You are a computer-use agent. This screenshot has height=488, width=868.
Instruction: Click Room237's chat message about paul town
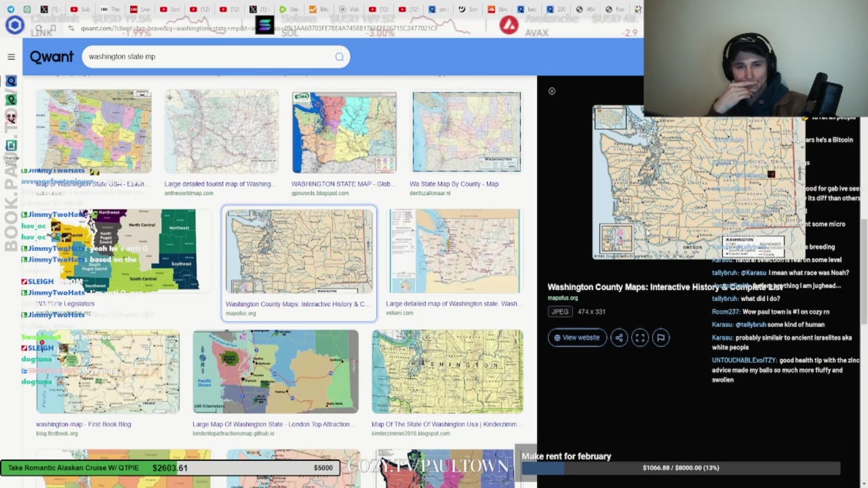click(770, 312)
